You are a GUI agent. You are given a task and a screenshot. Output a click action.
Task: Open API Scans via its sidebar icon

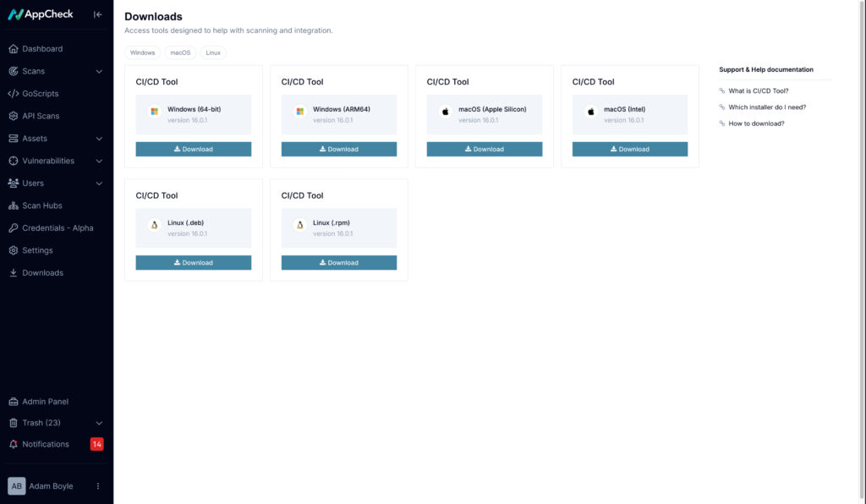point(14,116)
